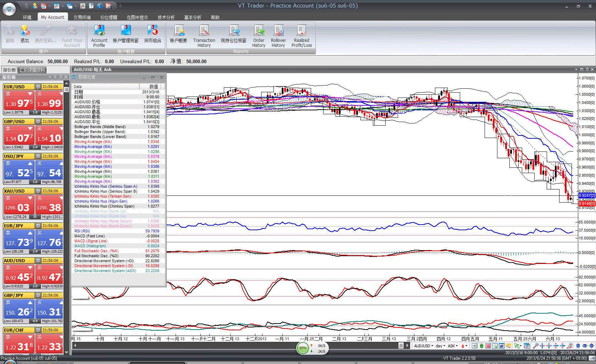Toggle the pin icon on 报价板 panel
The image size is (596, 364).
click(x=55, y=77)
